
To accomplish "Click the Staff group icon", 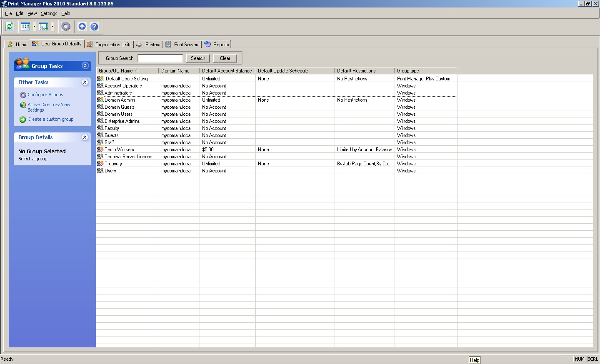I will coord(100,142).
